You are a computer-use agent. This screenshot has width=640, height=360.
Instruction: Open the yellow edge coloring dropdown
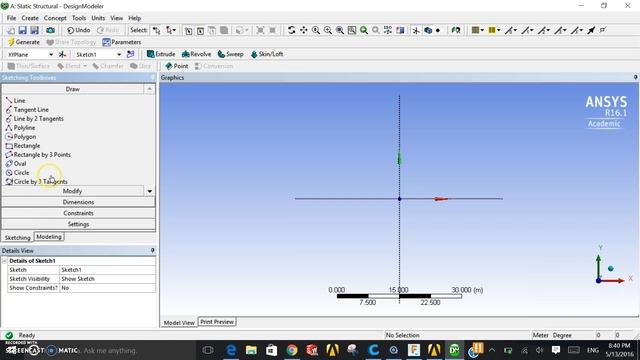[x=498, y=30]
